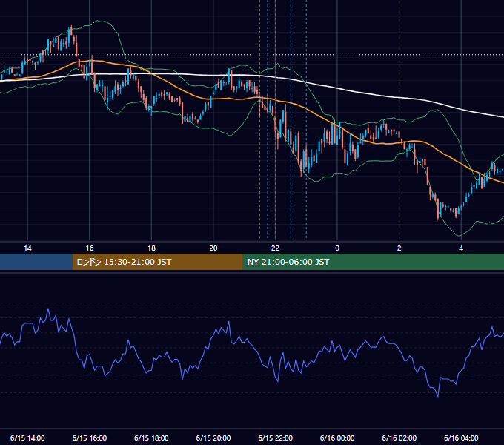Click the 2 hour label on price chart axis
The width and height of the screenshot is (504, 445).
(x=399, y=248)
